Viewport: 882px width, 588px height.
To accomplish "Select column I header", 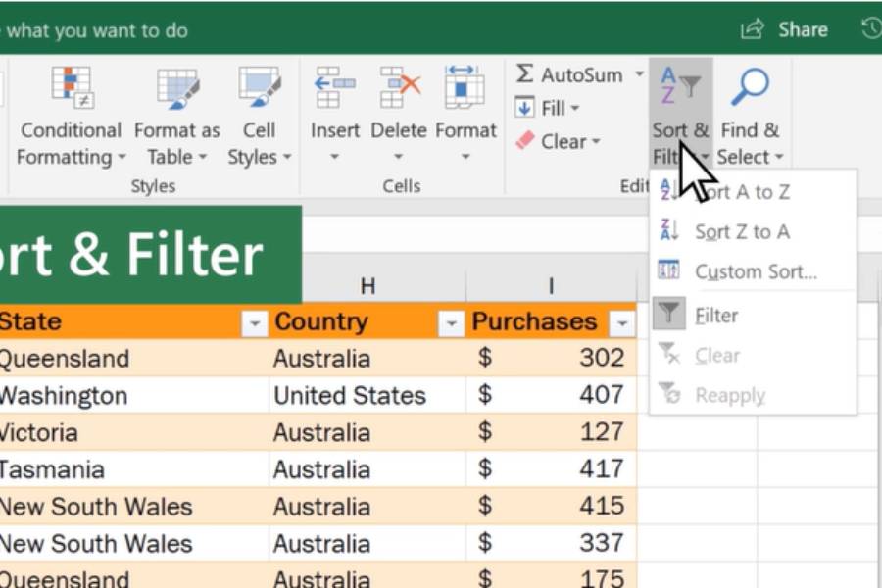I will click(551, 286).
